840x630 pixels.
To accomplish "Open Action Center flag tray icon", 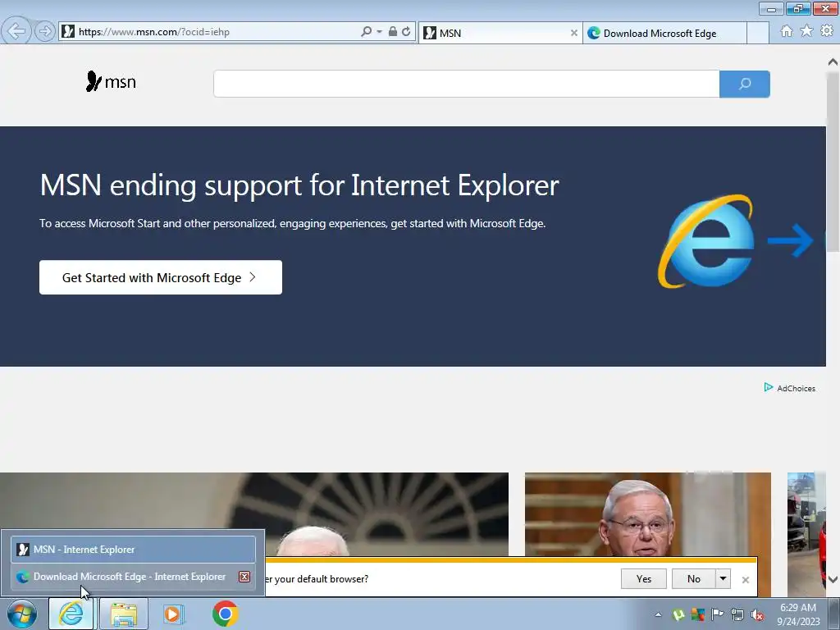I will [x=717, y=614].
